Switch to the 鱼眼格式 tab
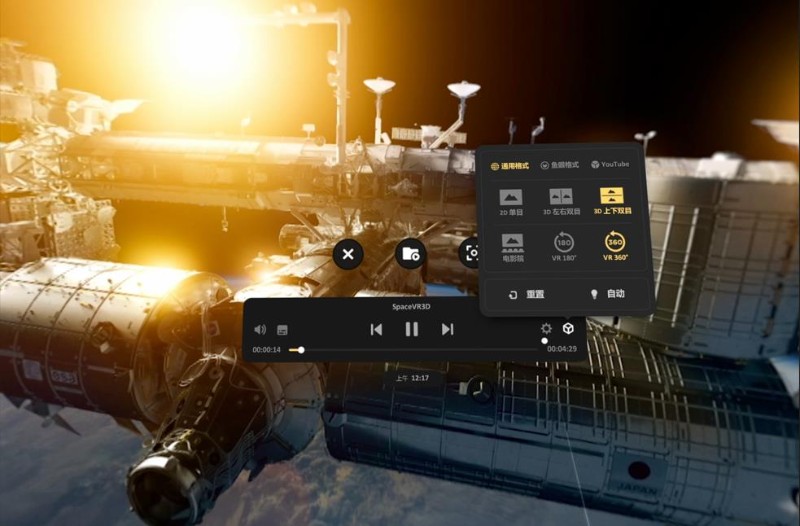Image resolution: width=800 pixels, height=526 pixels. (x=560, y=165)
